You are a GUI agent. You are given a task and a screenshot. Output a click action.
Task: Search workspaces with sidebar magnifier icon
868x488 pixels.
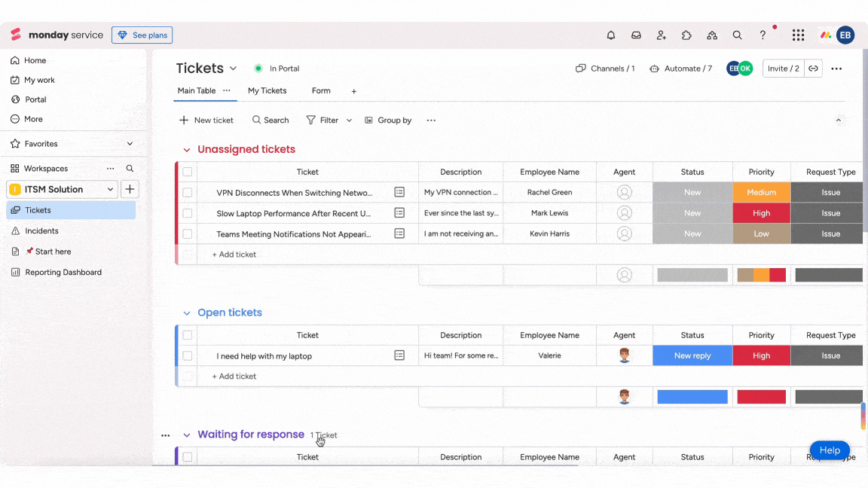click(x=130, y=168)
